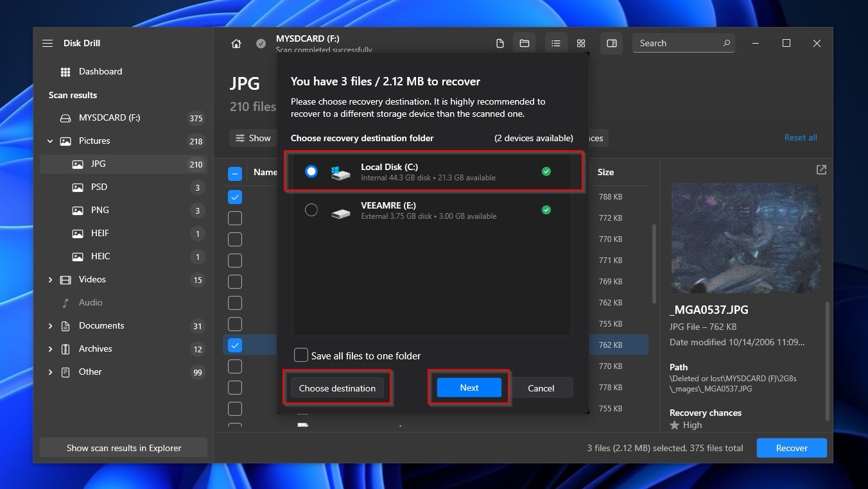Expand the Other category
The image size is (868, 489).
pos(50,372)
